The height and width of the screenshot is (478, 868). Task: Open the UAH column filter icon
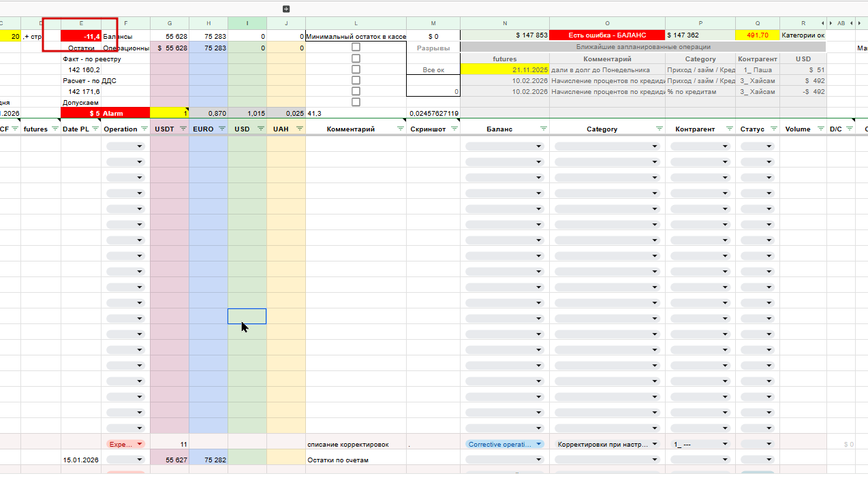click(x=299, y=129)
